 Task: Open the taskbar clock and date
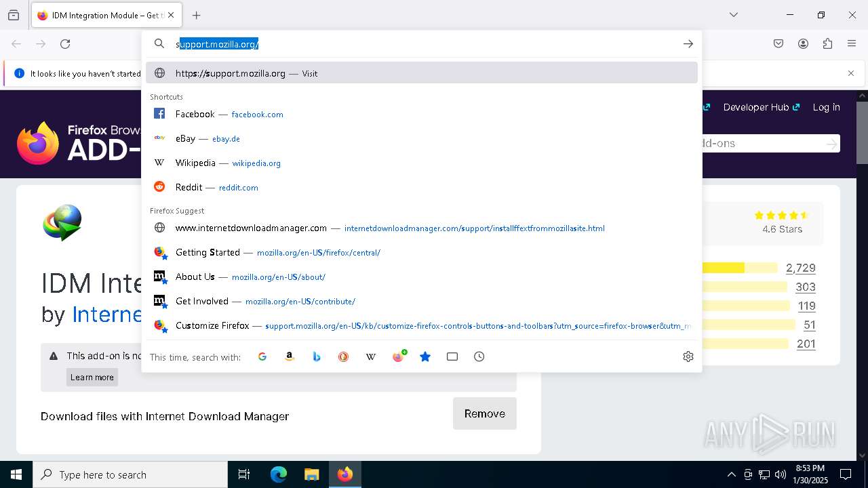810,474
